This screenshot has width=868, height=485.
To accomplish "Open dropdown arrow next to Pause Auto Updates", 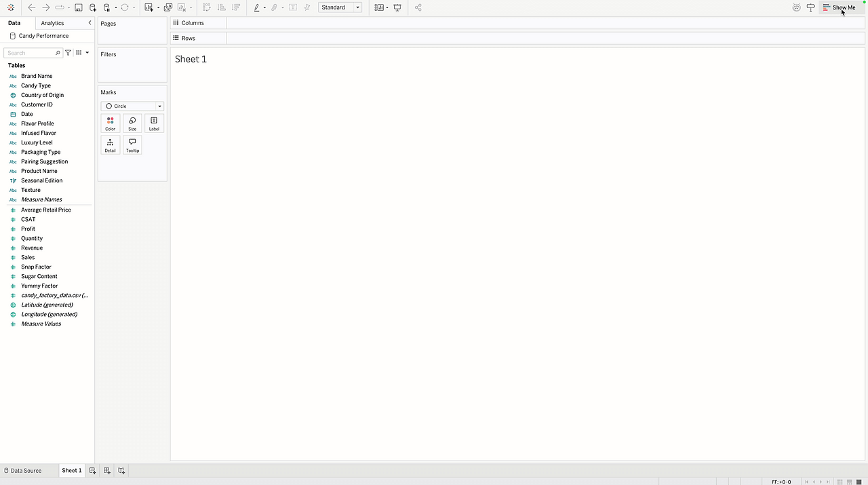I will click(x=116, y=7).
